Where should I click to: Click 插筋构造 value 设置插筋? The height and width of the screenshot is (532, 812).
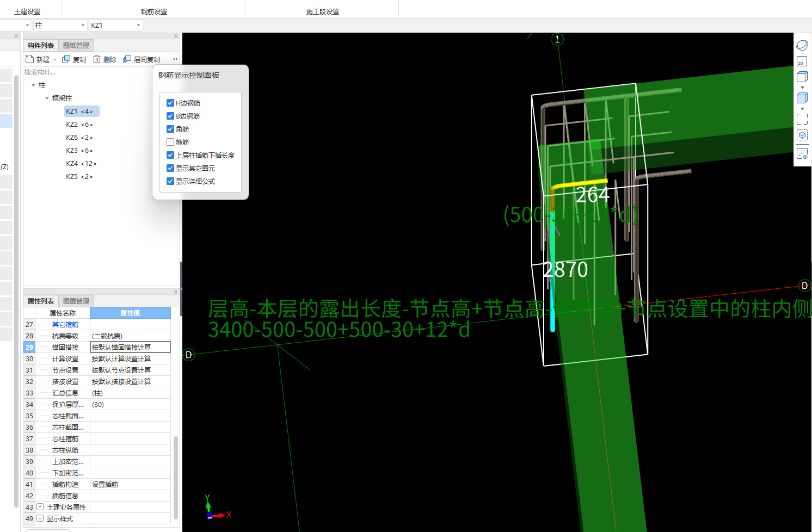[x=130, y=484]
